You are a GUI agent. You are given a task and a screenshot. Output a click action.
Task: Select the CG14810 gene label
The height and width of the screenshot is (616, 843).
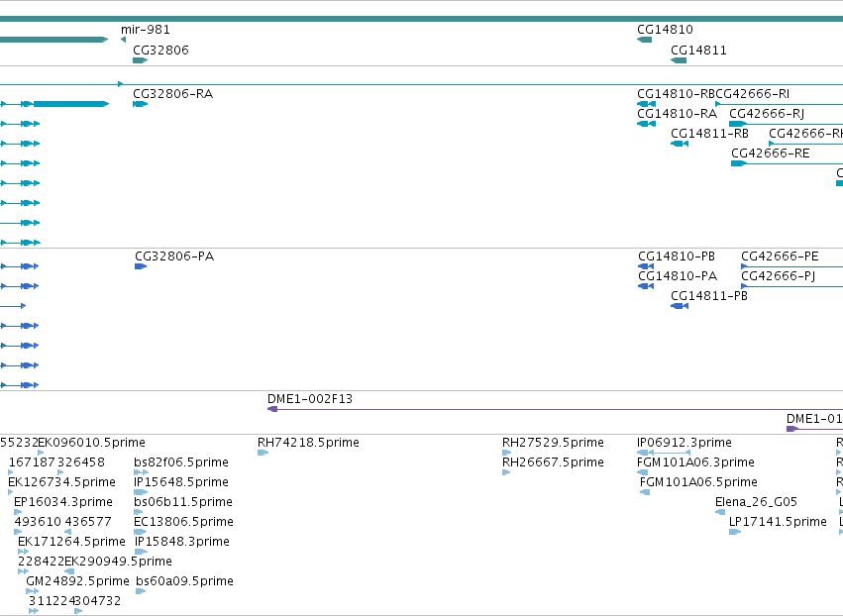(665, 30)
